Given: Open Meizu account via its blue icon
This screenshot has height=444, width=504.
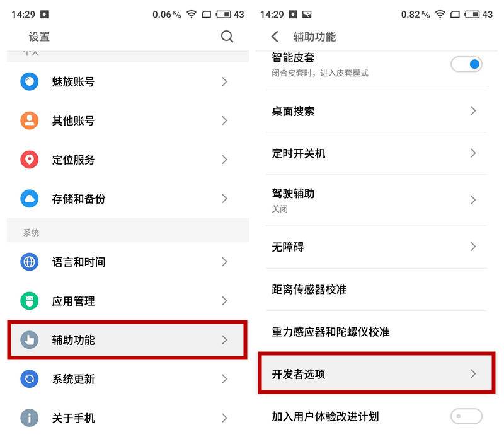Looking at the screenshot, I should click(29, 81).
